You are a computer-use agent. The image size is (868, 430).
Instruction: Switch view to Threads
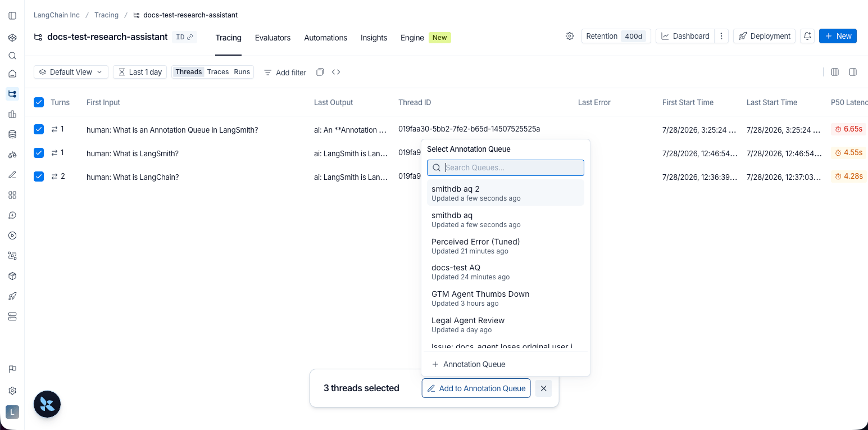188,72
